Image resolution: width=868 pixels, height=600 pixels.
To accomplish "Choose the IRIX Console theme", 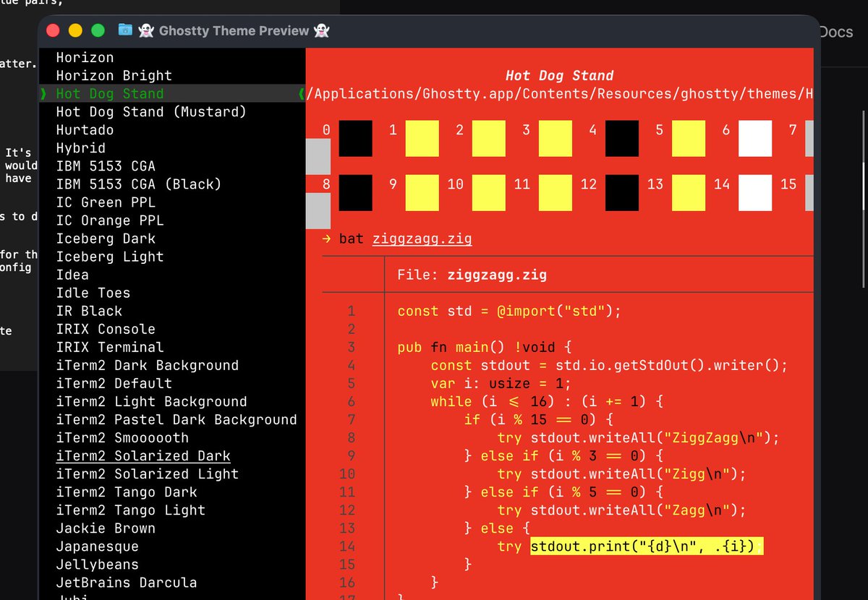I will [x=106, y=328].
